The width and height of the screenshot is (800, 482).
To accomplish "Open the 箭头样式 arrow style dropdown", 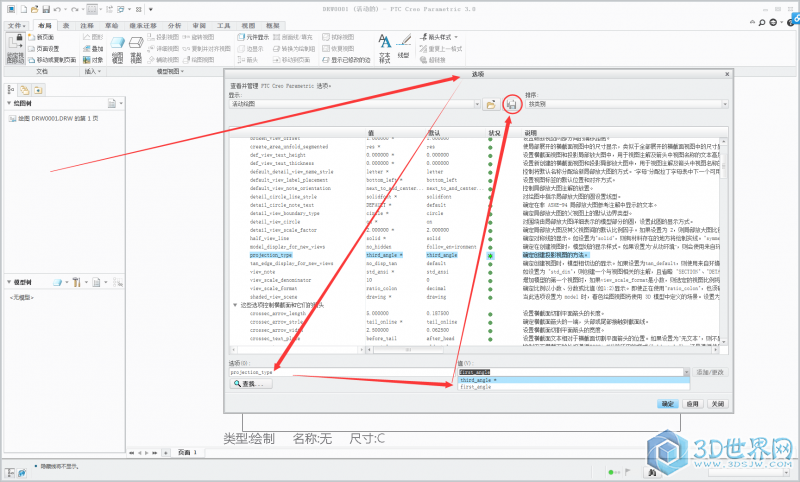I will tap(456, 37).
